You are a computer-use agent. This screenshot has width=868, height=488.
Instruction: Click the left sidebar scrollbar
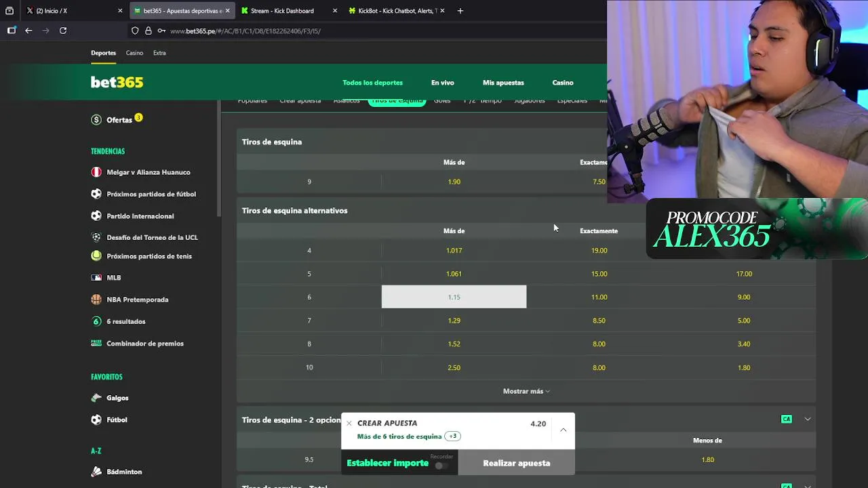pyautogui.click(x=218, y=158)
